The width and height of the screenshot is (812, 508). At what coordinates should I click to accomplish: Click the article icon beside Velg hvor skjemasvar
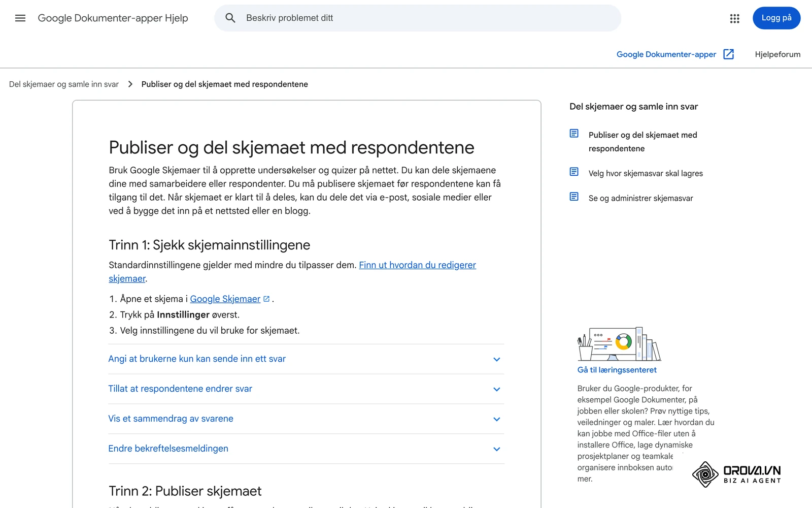[x=574, y=172]
